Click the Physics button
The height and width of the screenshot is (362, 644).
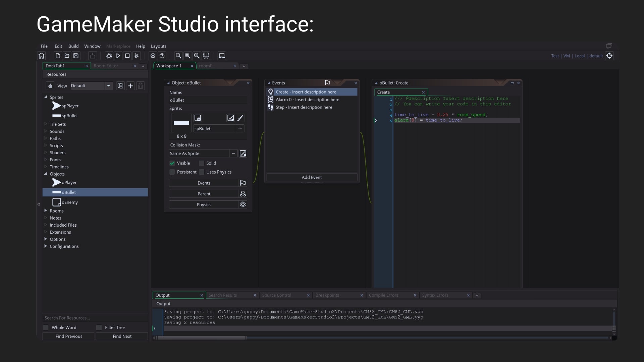204,204
